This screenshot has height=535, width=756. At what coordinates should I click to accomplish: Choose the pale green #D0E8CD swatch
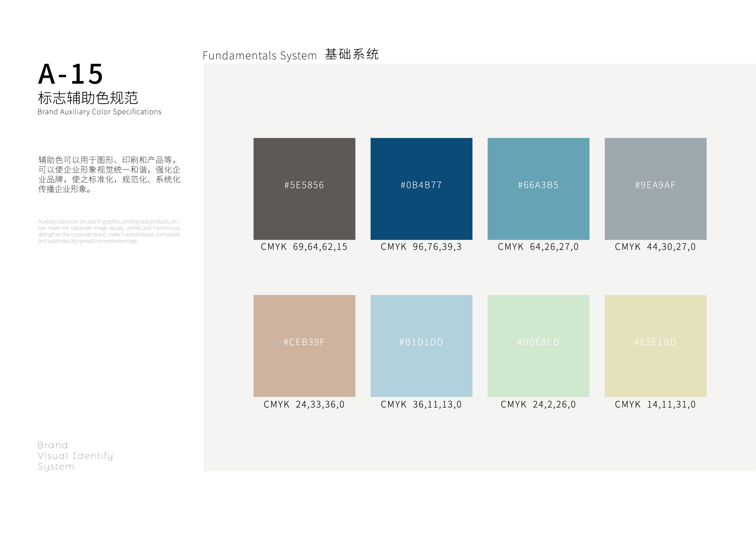538,346
